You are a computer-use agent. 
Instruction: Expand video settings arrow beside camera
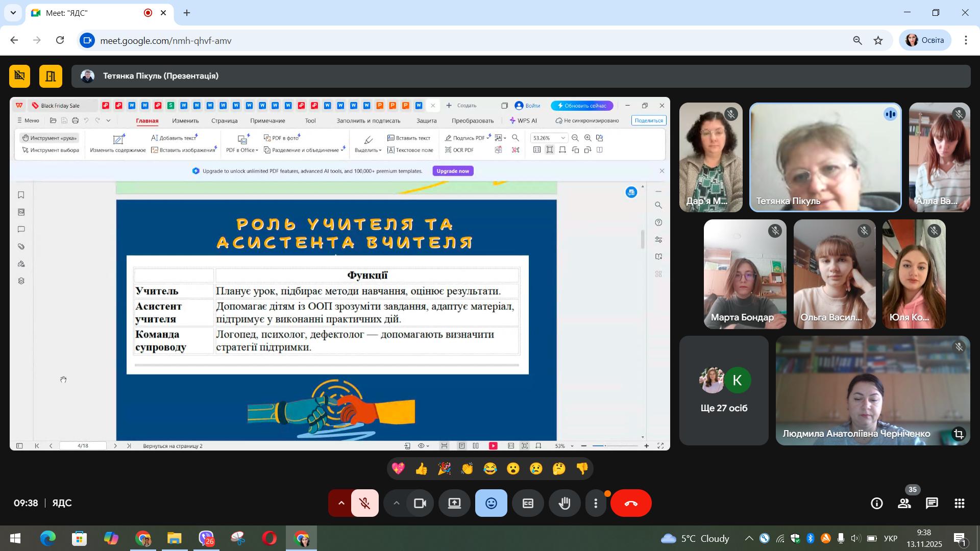click(396, 503)
